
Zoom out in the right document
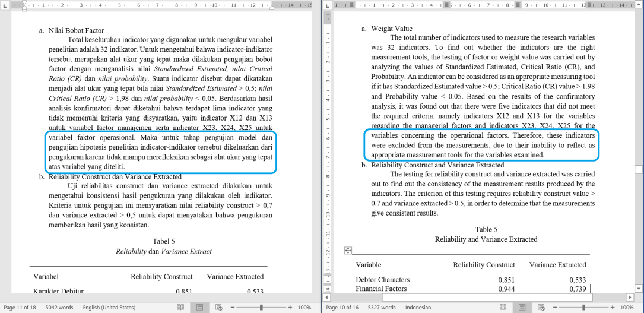pos(555,307)
